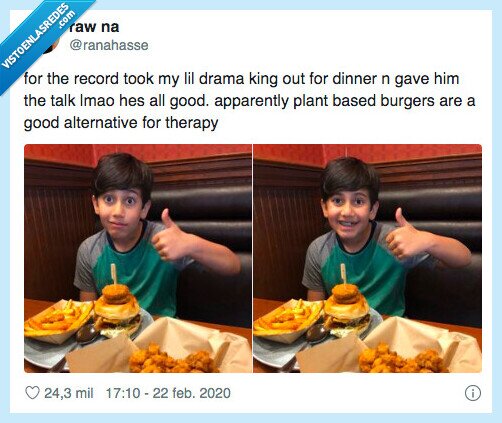This screenshot has width=502, height=423.
Task: Click the '22 feb. 2020' date text
Action: click(191, 393)
